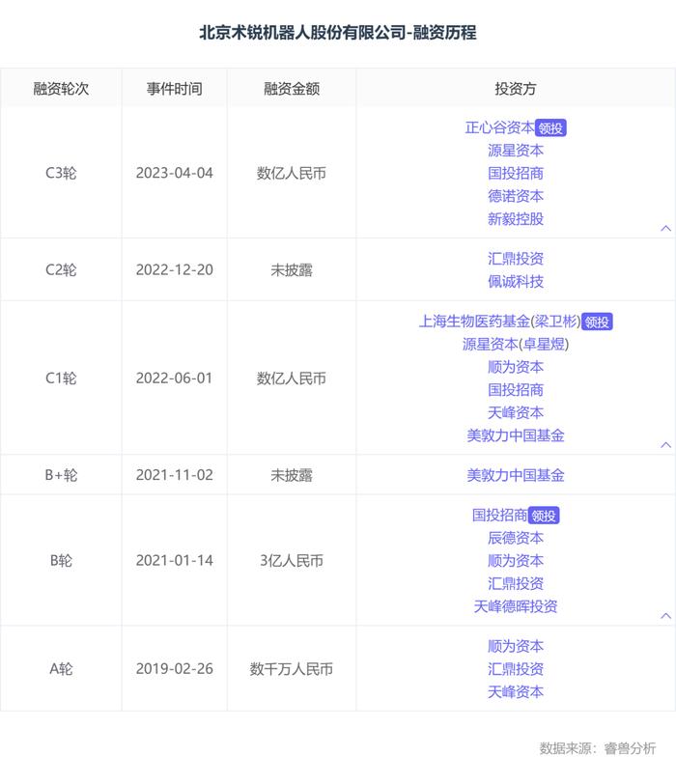676x784 pixels.
Task: Open 源星资本 link in C3轮 row
Action: [516, 151]
